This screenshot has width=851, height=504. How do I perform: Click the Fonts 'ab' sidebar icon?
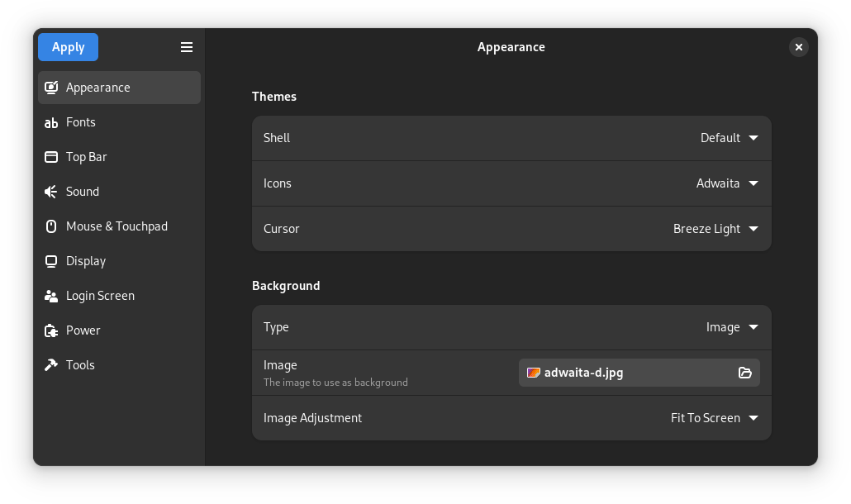pyautogui.click(x=51, y=122)
